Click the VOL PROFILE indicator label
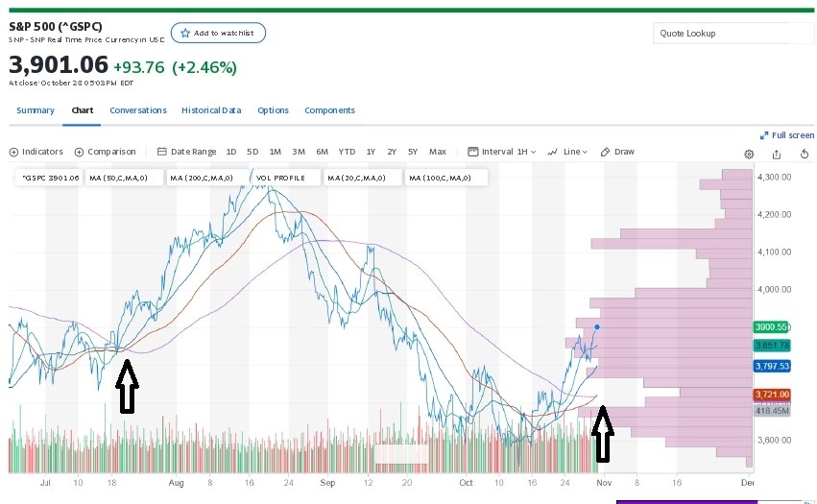 280,178
